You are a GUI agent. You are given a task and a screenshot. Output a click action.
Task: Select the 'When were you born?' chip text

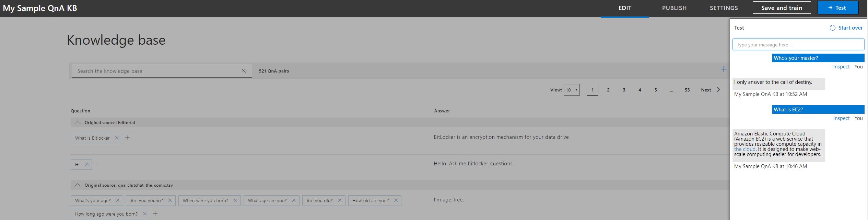pyautogui.click(x=205, y=200)
